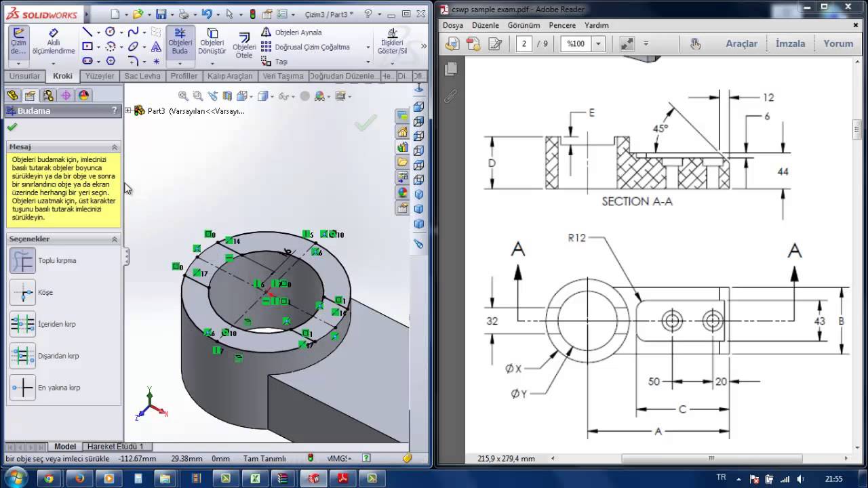Open the Yorum pane in Adobe Reader

838,43
